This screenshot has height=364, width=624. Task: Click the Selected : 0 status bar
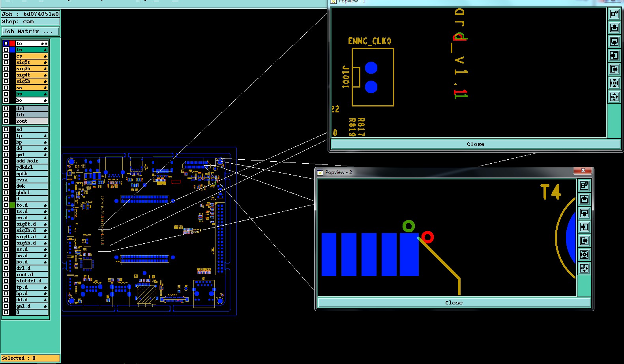click(x=30, y=358)
